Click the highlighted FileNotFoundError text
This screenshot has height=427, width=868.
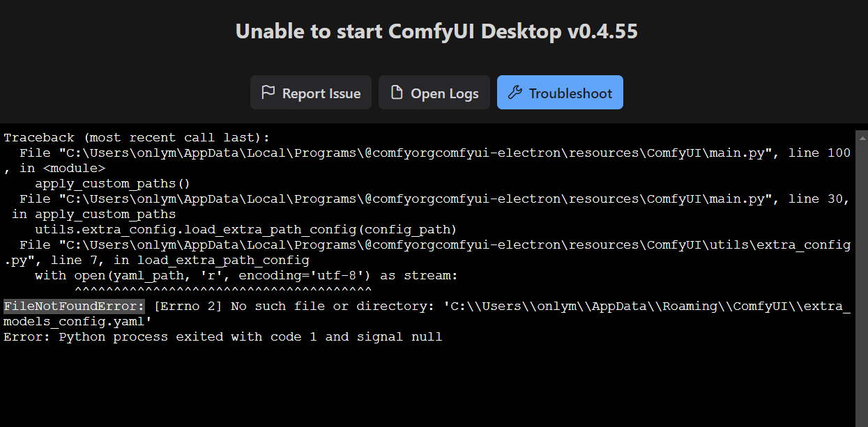(x=74, y=306)
